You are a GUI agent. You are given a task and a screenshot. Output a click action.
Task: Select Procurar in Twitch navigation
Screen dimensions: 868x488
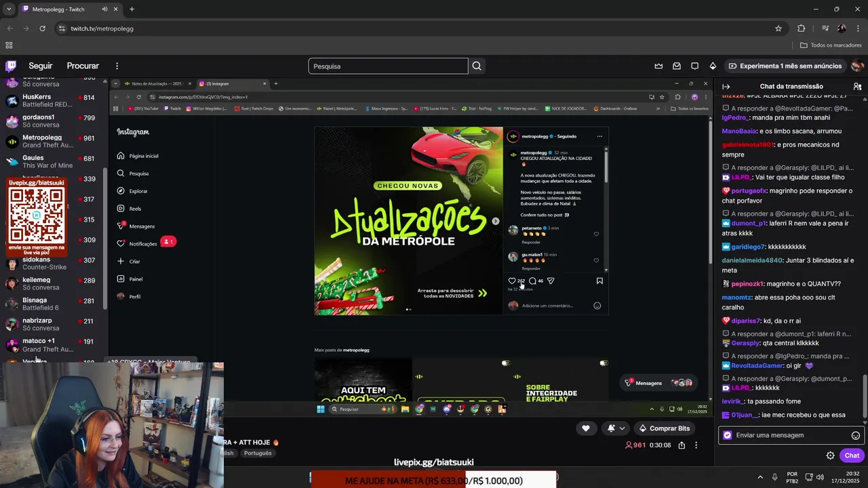83,66
